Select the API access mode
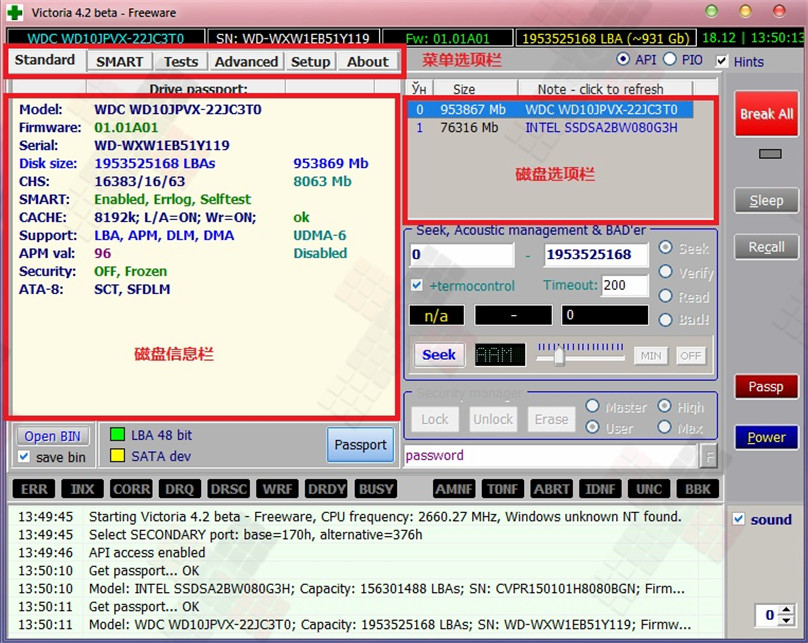Viewport: 808px width, 643px height. 623,60
